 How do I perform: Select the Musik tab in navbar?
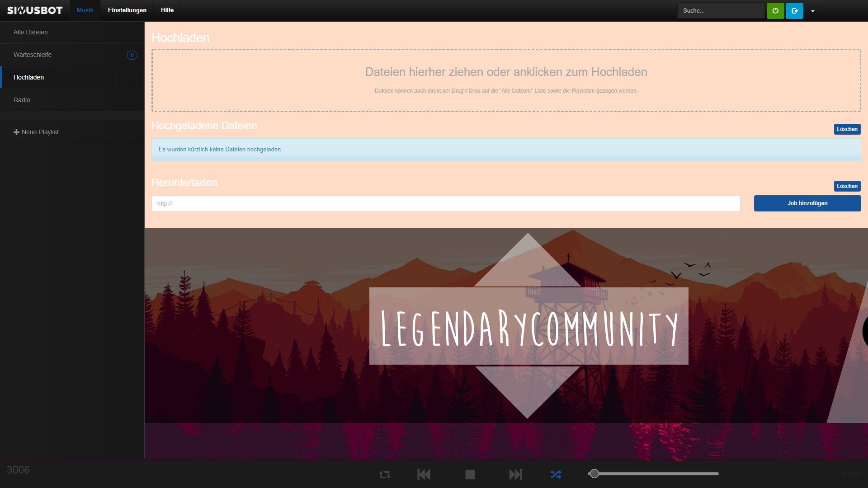(85, 10)
